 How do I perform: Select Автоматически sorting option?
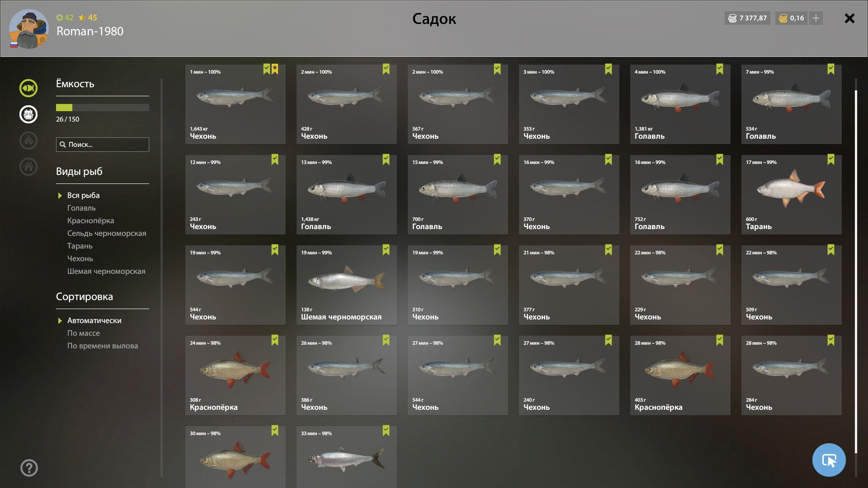(x=94, y=320)
